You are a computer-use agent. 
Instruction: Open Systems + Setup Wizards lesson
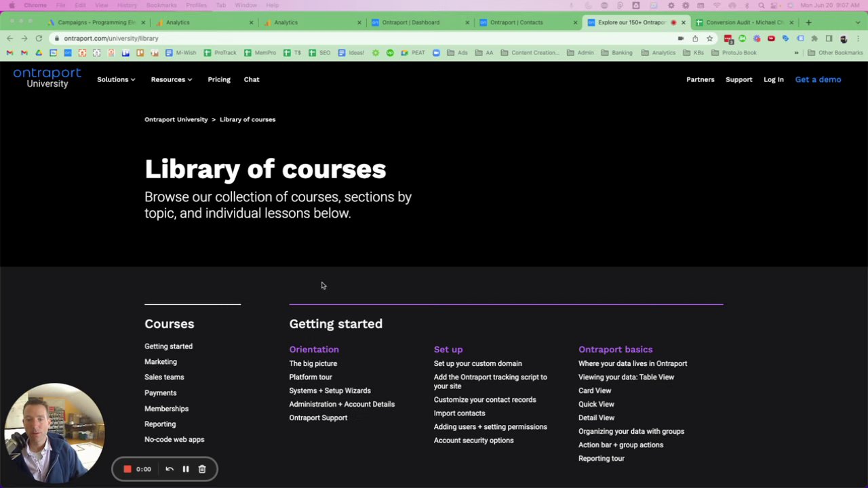click(x=330, y=390)
